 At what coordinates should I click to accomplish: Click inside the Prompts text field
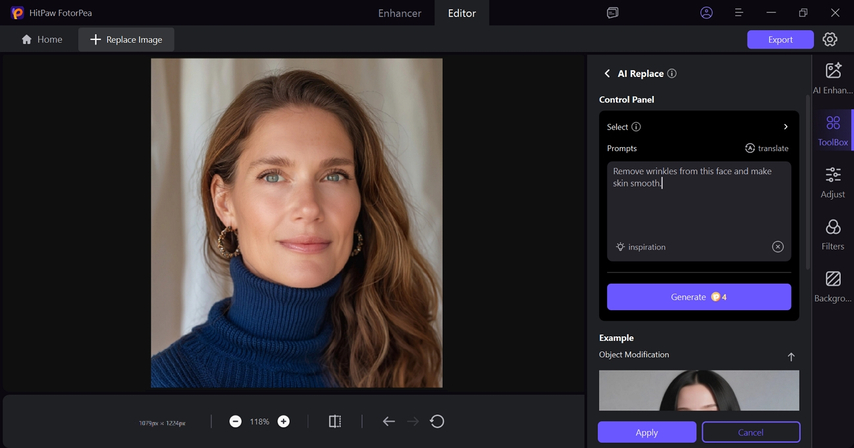tap(699, 211)
